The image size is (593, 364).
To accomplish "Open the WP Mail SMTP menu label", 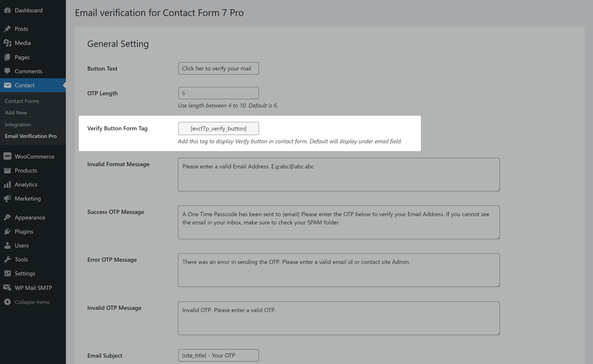I will point(33,288).
